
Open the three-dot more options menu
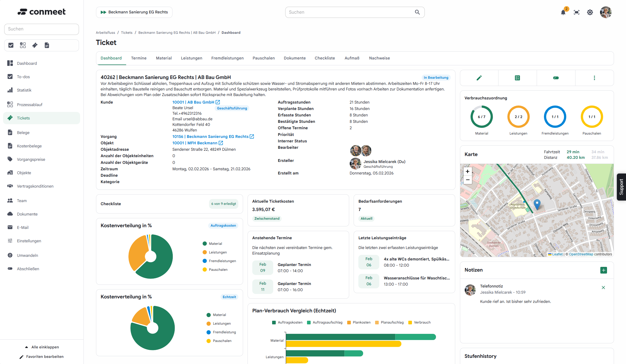[594, 78]
